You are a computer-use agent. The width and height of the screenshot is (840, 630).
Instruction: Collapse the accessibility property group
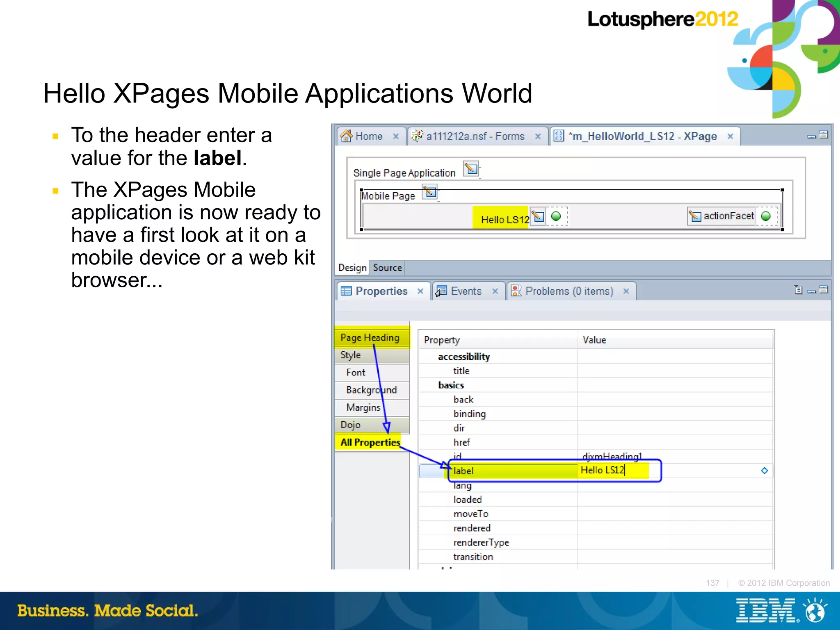(x=464, y=357)
